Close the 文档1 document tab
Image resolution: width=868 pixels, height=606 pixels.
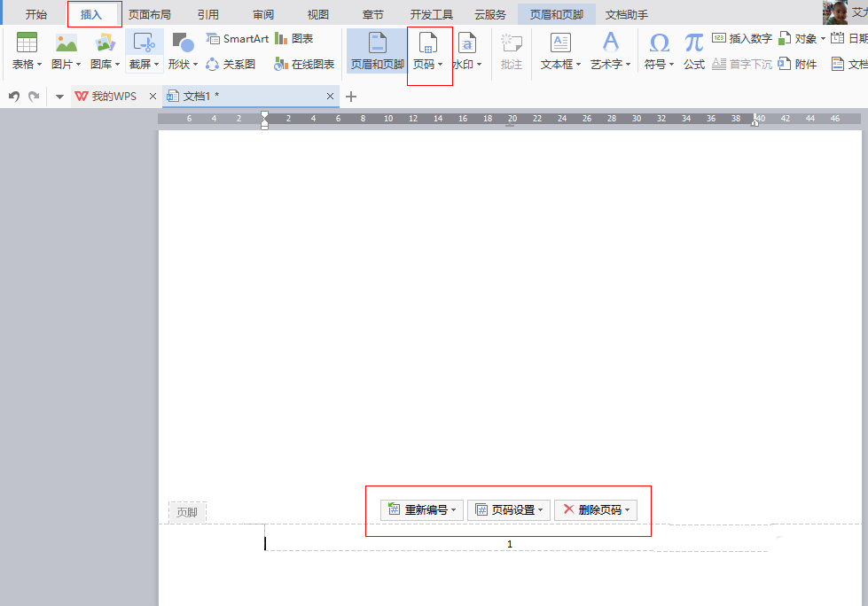pyautogui.click(x=330, y=97)
